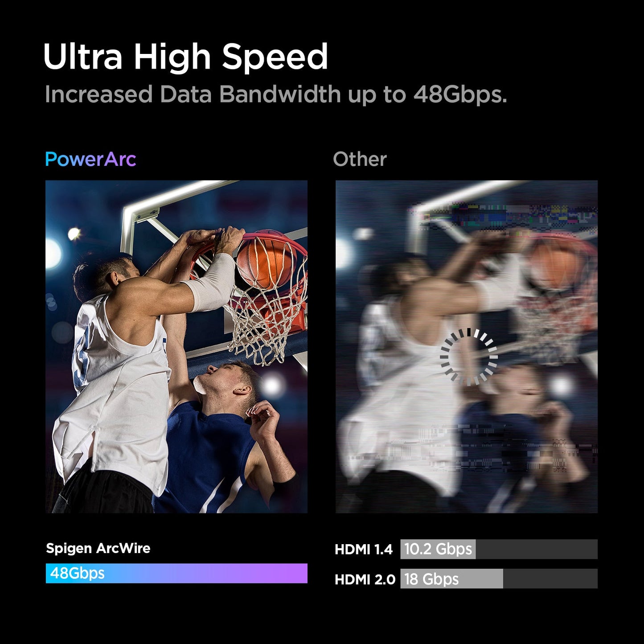644x644 pixels.
Task: Select the sharp PowerArc basketball image
Action: (176, 347)
